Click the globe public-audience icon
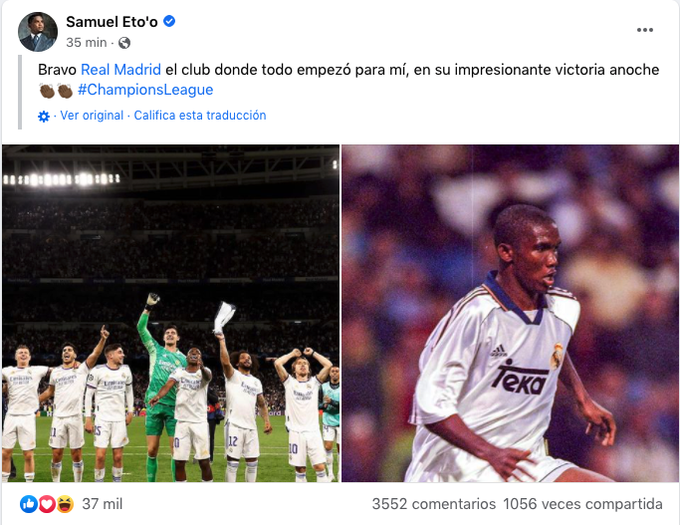This screenshot has height=525, width=680. (124, 43)
